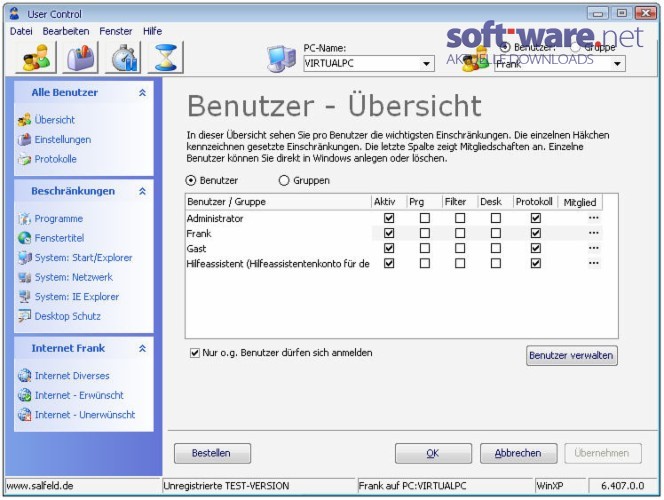Select the Benutzer radio button above table
The height and width of the screenshot is (500, 664).
(191, 180)
